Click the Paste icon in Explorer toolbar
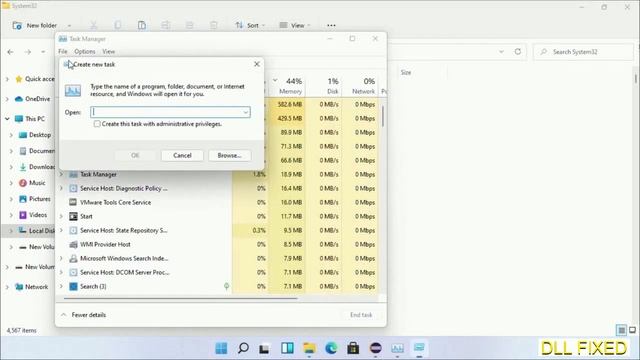Viewport: 640px width, 360px height. point(142,25)
